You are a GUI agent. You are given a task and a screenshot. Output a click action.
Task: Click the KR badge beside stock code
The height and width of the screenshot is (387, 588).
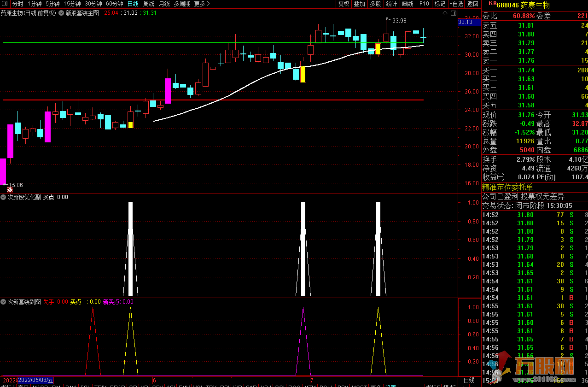point(493,3)
